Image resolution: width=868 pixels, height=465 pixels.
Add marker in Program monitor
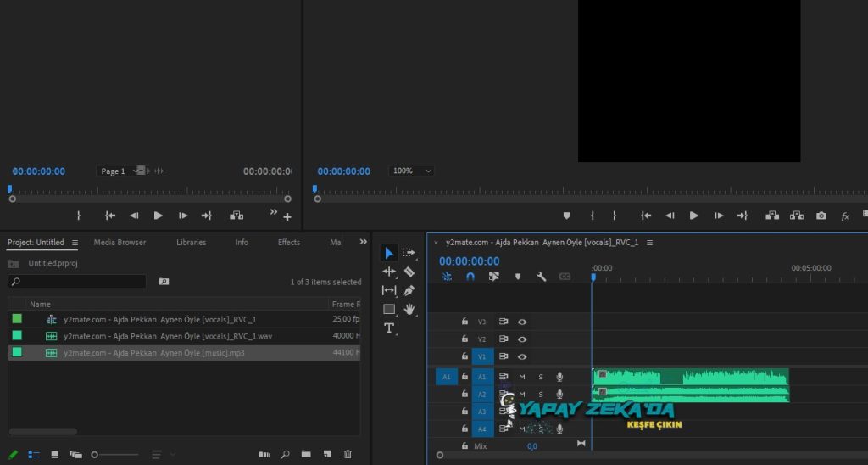(566, 216)
